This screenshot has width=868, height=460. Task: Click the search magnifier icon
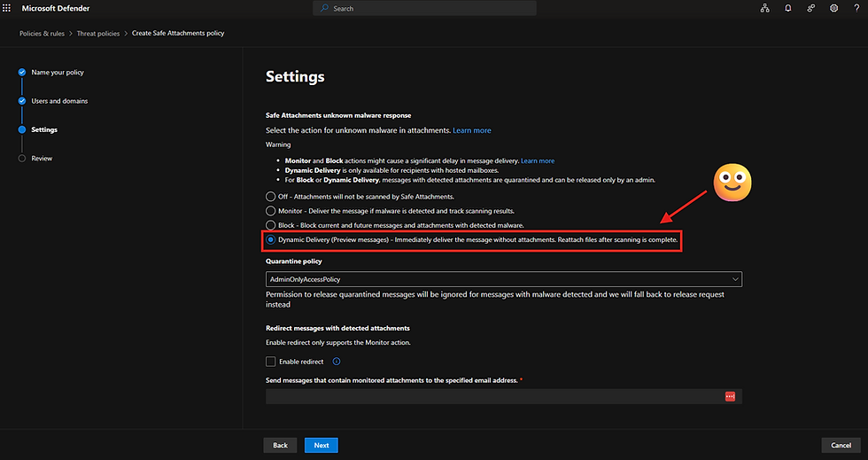tap(325, 8)
